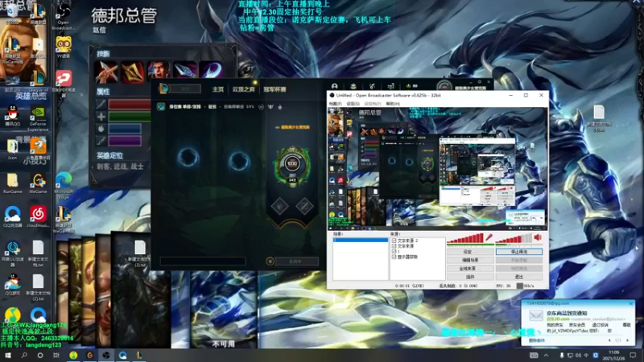Close the JD email notification popup
The height and width of the screenshot is (362, 644).
pyautogui.click(x=631, y=304)
